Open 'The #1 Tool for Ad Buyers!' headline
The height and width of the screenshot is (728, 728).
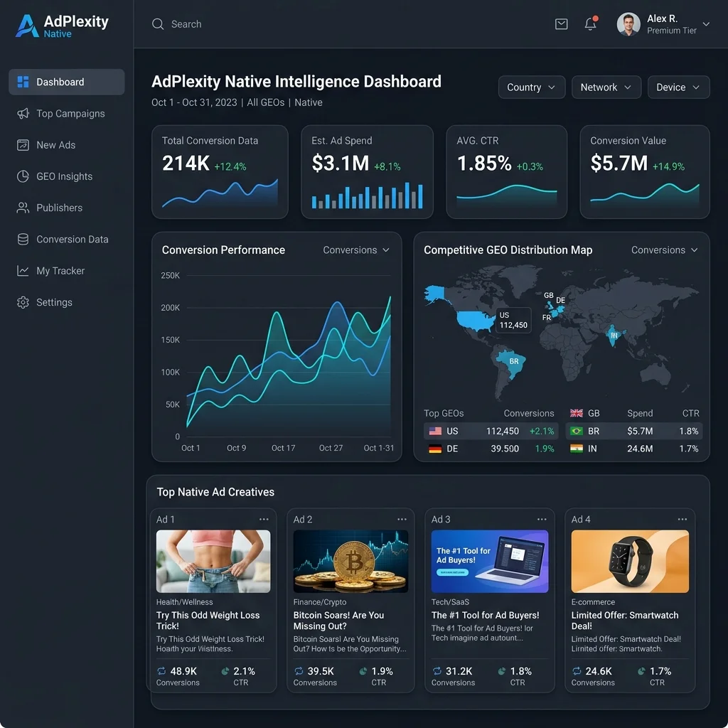point(485,615)
